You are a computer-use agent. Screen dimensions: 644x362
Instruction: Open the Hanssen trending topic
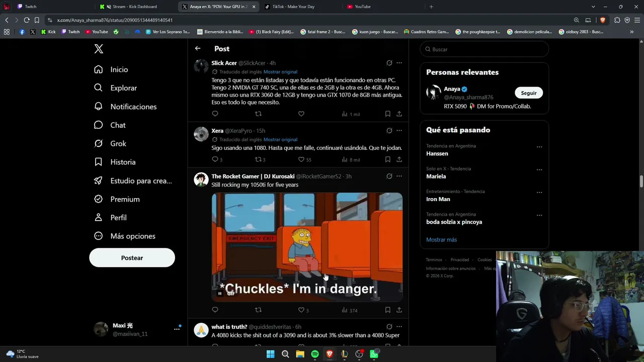tap(437, 154)
